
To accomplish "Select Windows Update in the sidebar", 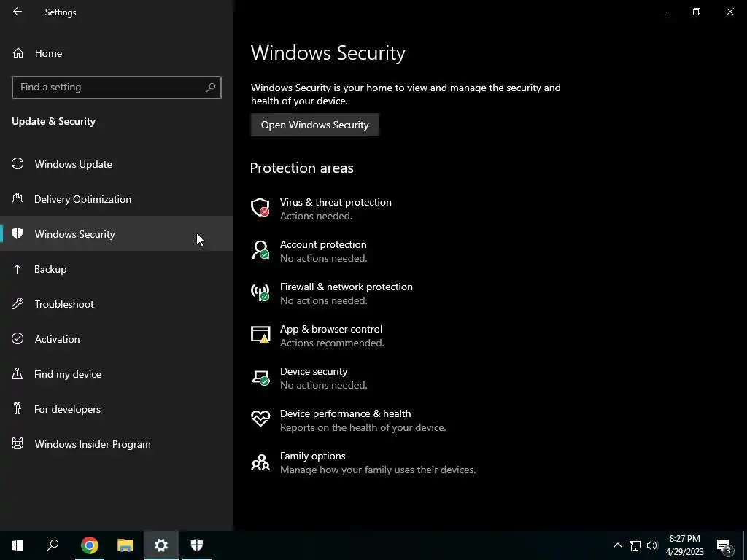I will [x=117, y=164].
